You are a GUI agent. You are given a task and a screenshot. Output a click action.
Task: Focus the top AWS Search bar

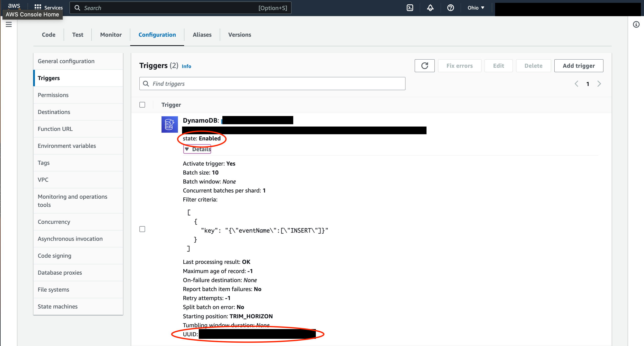click(x=181, y=8)
